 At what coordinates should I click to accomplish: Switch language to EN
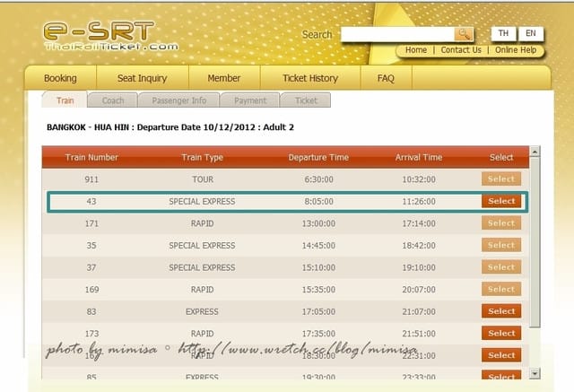point(530,34)
